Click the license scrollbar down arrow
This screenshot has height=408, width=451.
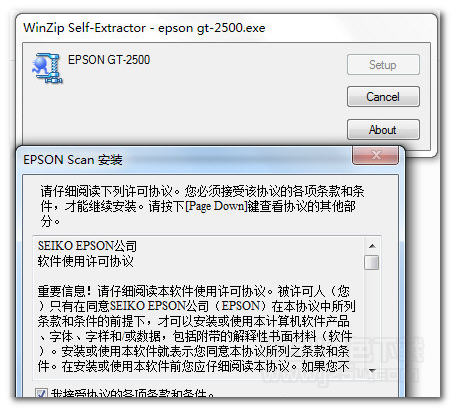click(x=372, y=370)
